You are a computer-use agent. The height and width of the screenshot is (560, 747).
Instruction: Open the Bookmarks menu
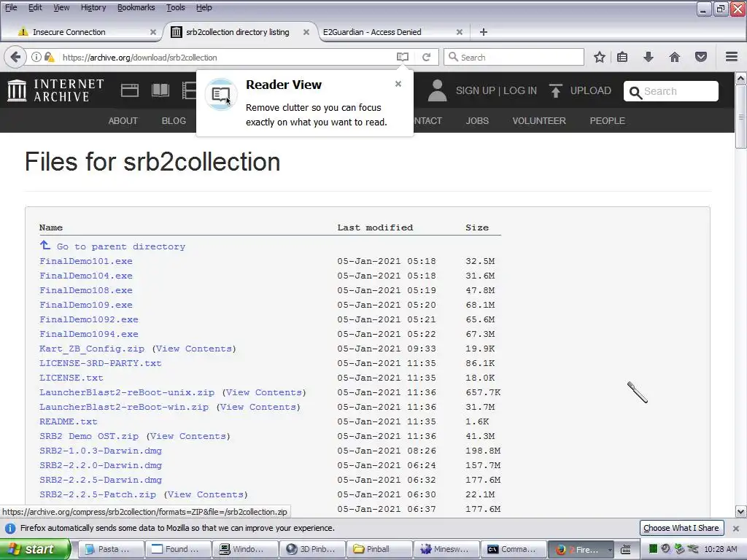coord(136,7)
